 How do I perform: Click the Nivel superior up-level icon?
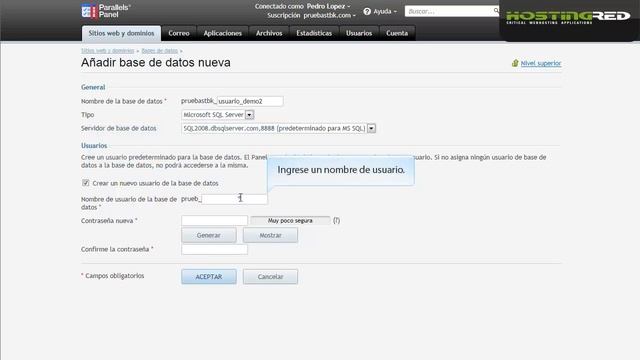click(515, 63)
